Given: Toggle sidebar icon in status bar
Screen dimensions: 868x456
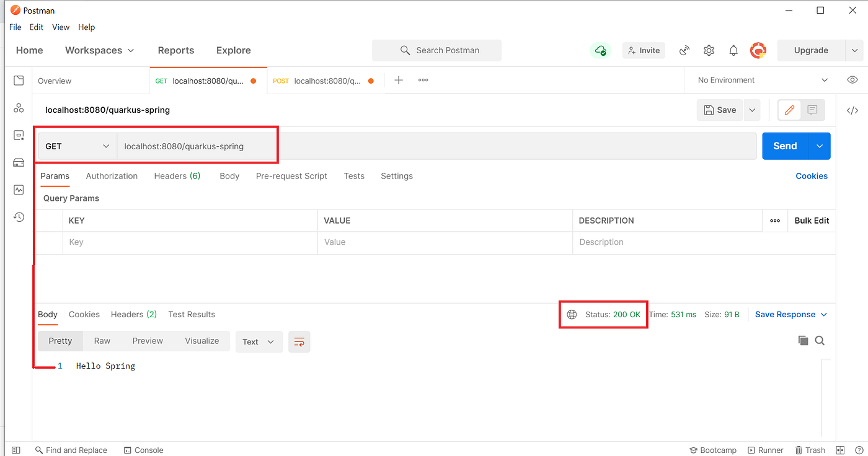Looking at the screenshot, I should pyautogui.click(x=16, y=450).
